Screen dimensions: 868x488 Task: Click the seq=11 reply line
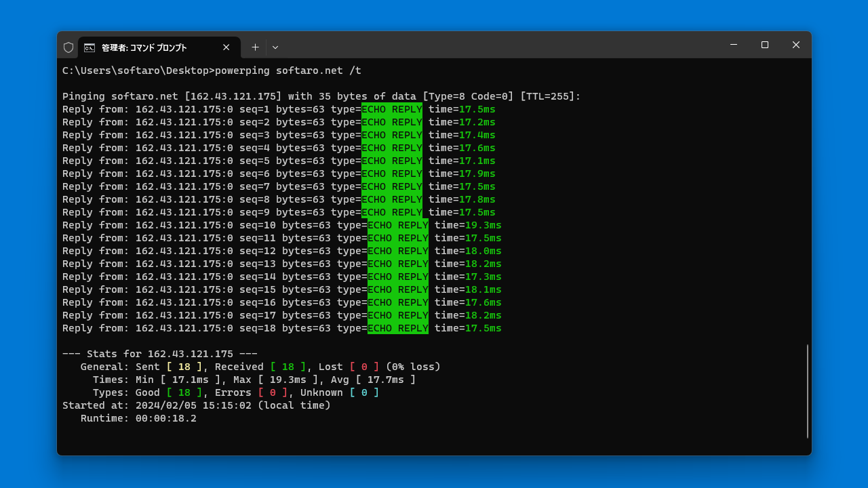point(282,238)
